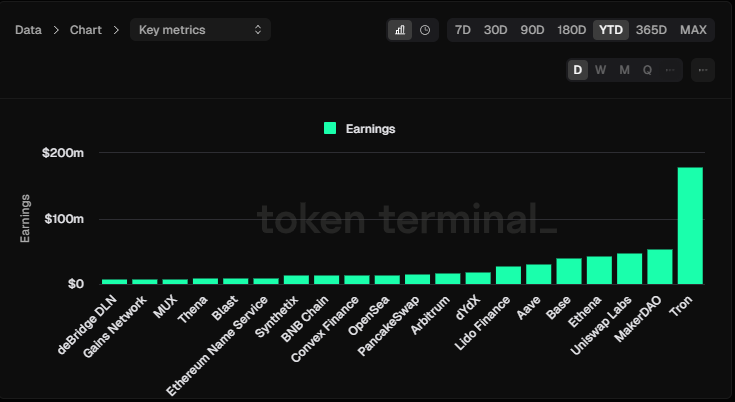
Task: Go to Chart breadcrumb link
Action: click(x=86, y=30)
